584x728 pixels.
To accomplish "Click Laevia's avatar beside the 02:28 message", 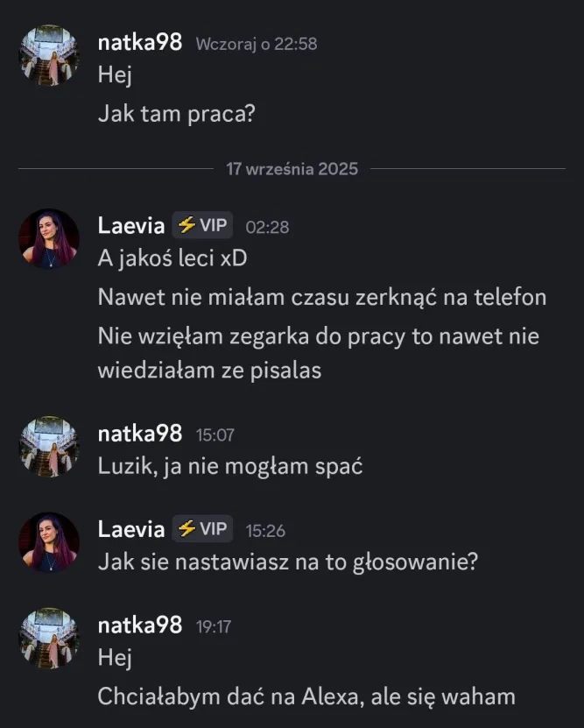I will tap(49, 238).
